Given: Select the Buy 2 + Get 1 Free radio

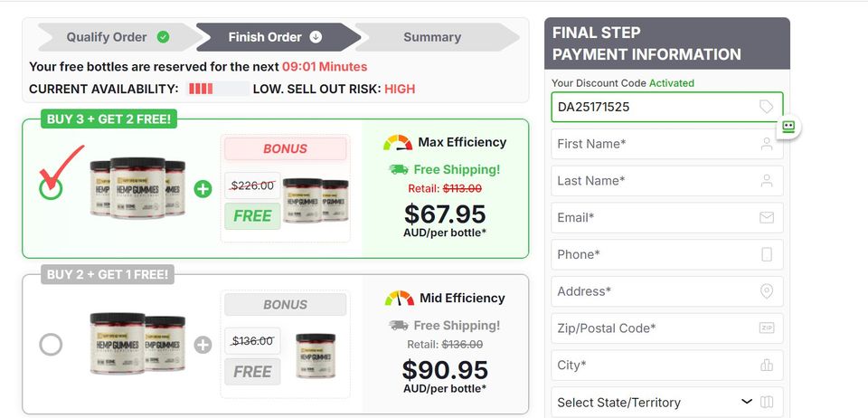Looking at the screenshot, I should pos(51,345).
